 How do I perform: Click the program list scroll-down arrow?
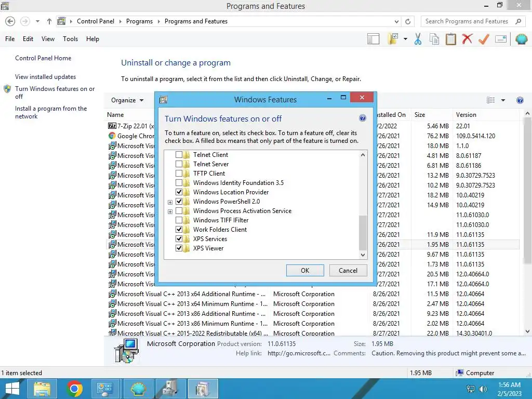coord(528,331)
